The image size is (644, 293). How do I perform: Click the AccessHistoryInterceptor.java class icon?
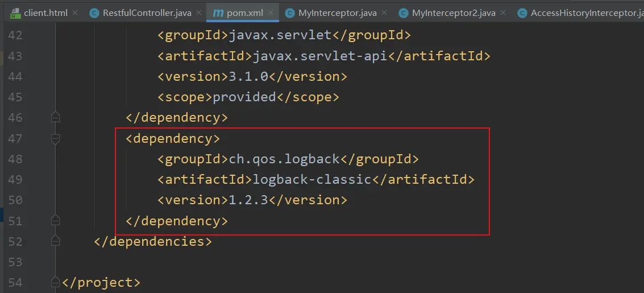[522, 13]
